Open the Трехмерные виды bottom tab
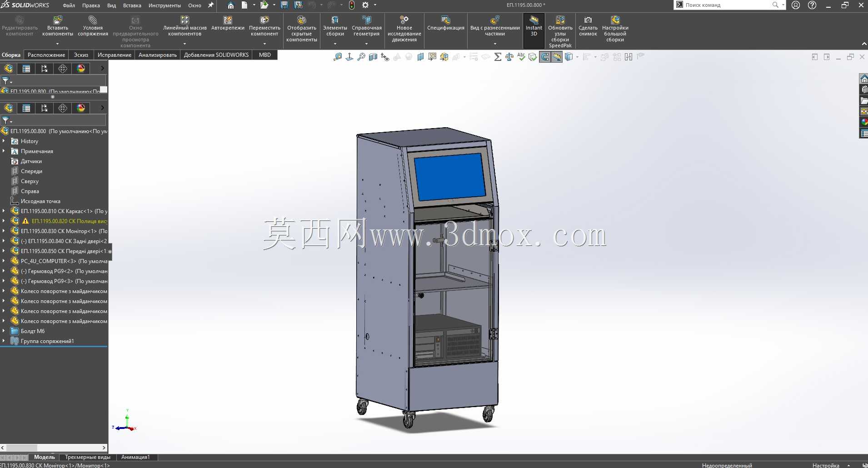 tap(87, 457)
